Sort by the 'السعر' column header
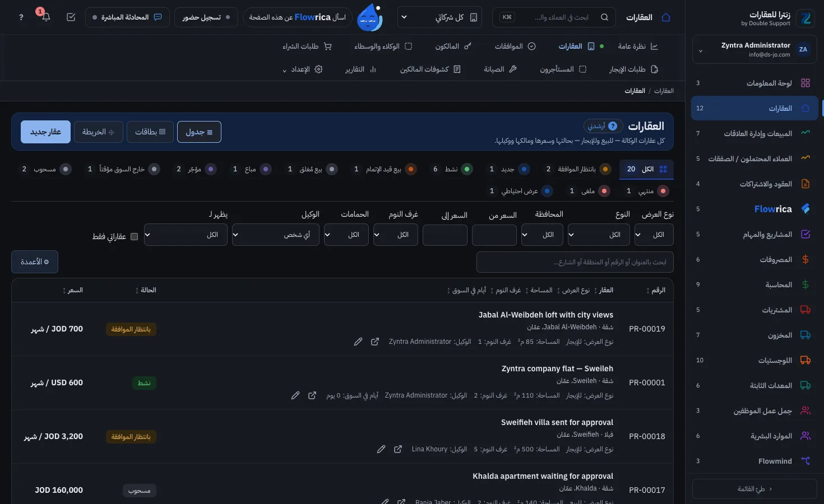824x504 pixels. (x=73, y=290)
